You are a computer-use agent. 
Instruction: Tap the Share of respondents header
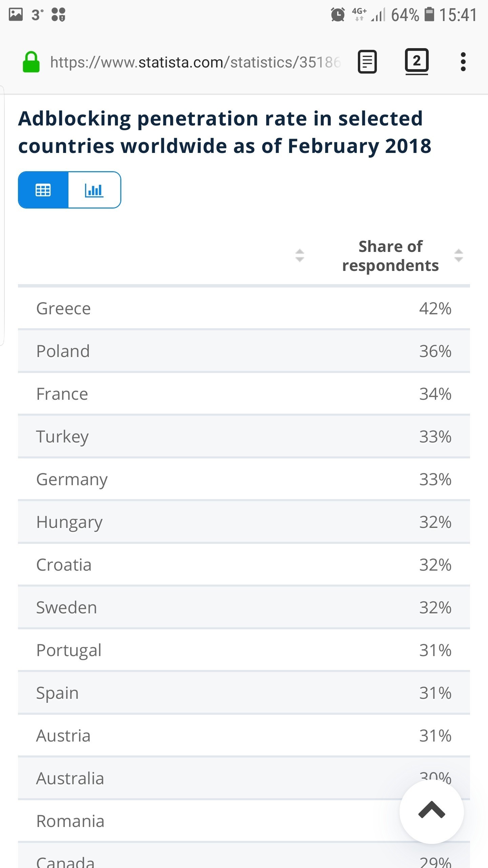point(390,256)
